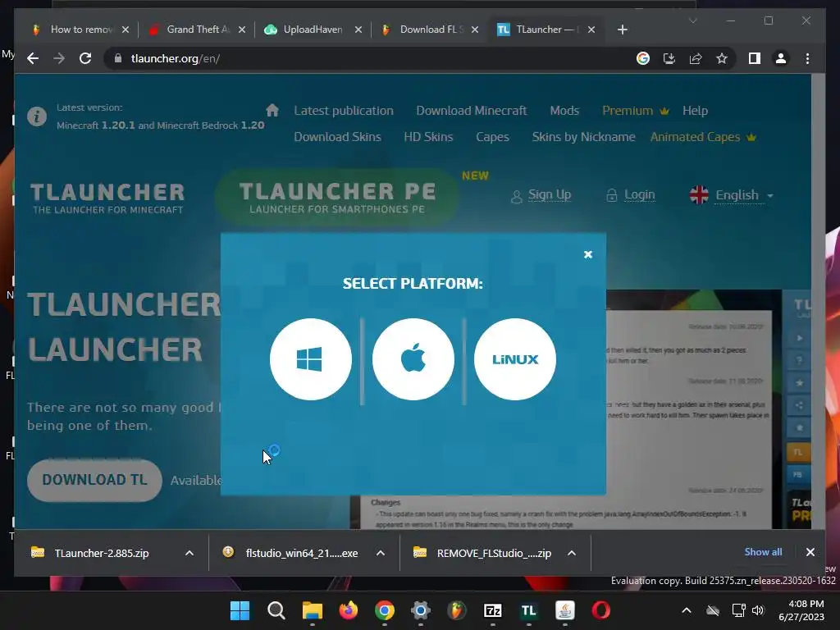
Task: Close the UploadHaven tab
Action: tap(358, 30)
